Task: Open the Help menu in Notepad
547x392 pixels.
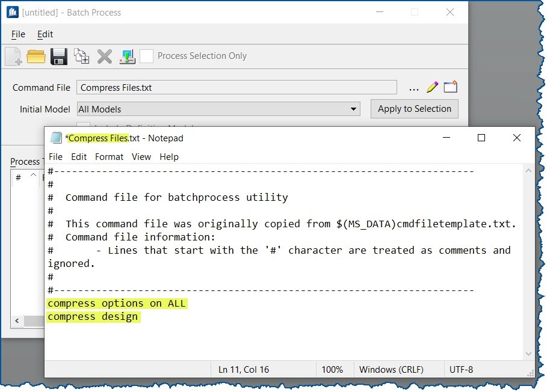Action: [169, 157]
